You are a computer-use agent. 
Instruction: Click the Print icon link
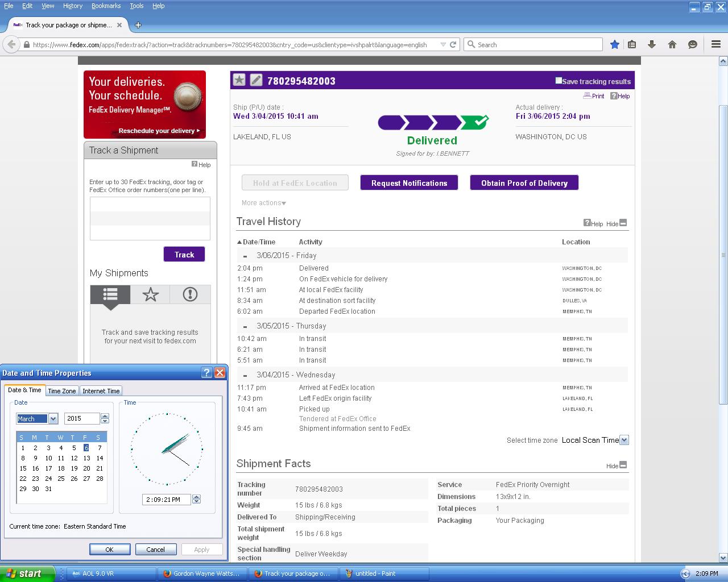point(594,96)
